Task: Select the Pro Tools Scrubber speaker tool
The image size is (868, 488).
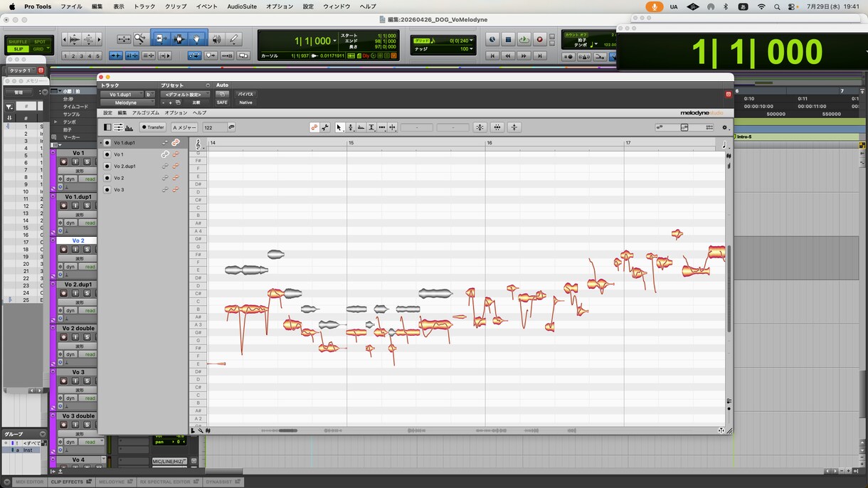Action: pos(216,39)
